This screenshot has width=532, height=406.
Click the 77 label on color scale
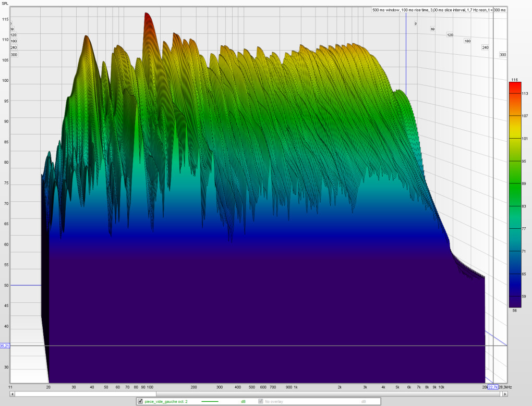tap(524, 229)
